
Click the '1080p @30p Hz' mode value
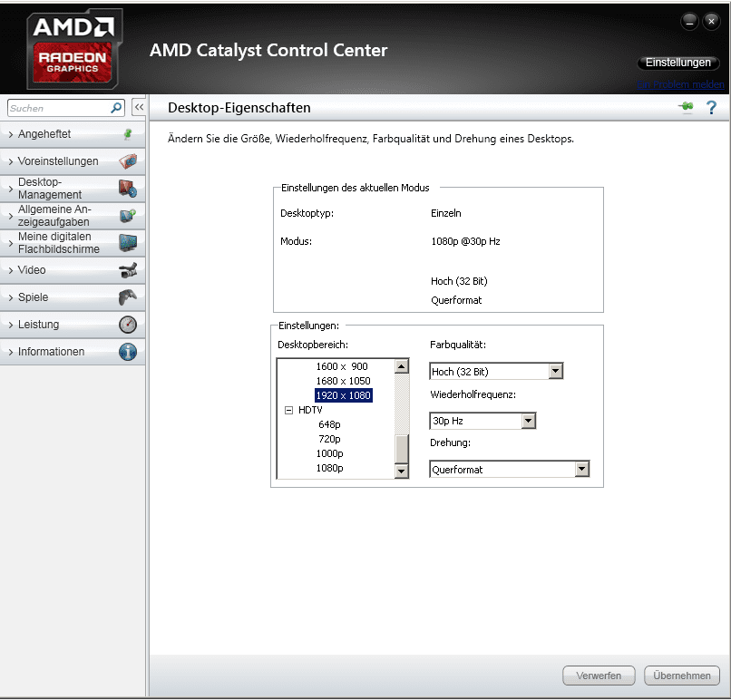coord(465,241)
